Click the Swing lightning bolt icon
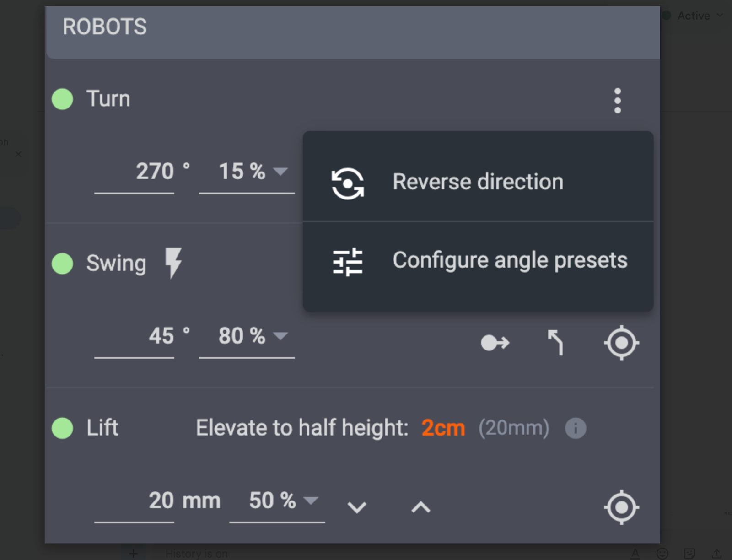The image size is (732, 560). [173, 263]
